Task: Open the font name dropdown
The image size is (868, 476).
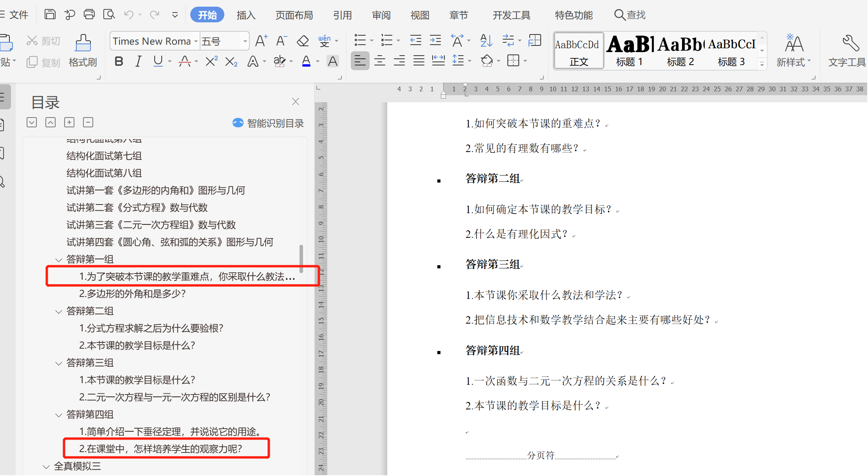Action: coord(196,41)
